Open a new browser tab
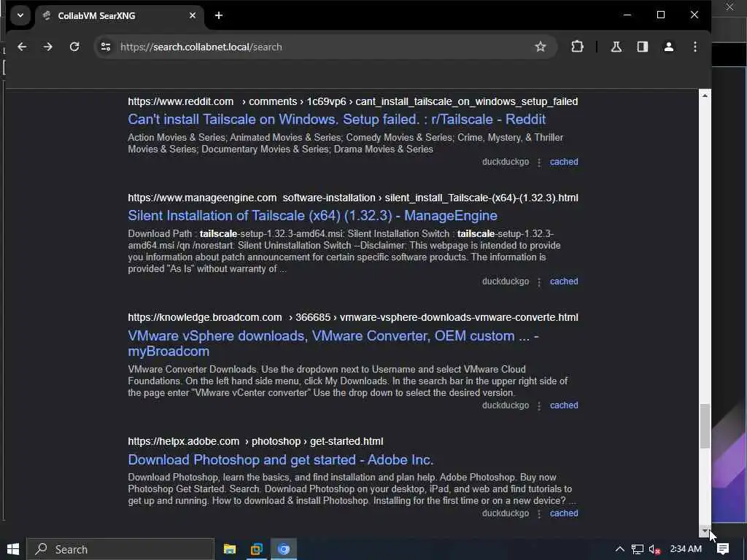The image size is (747, 560). tap(219, 16)
